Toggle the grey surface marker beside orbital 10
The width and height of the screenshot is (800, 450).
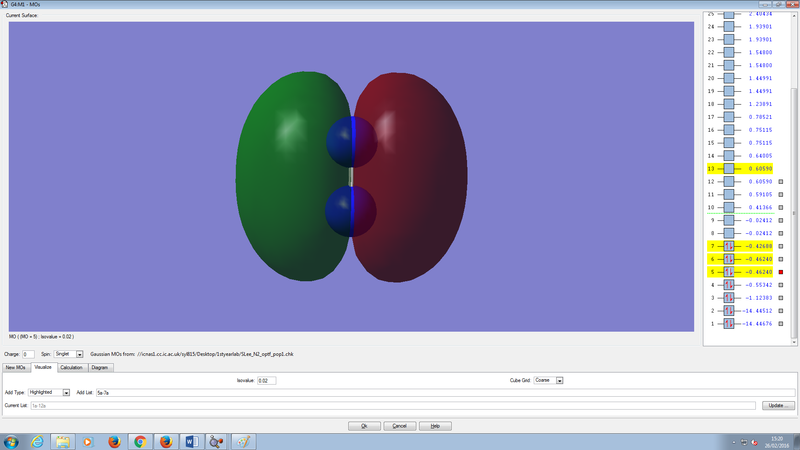click(x=781, y=207)
